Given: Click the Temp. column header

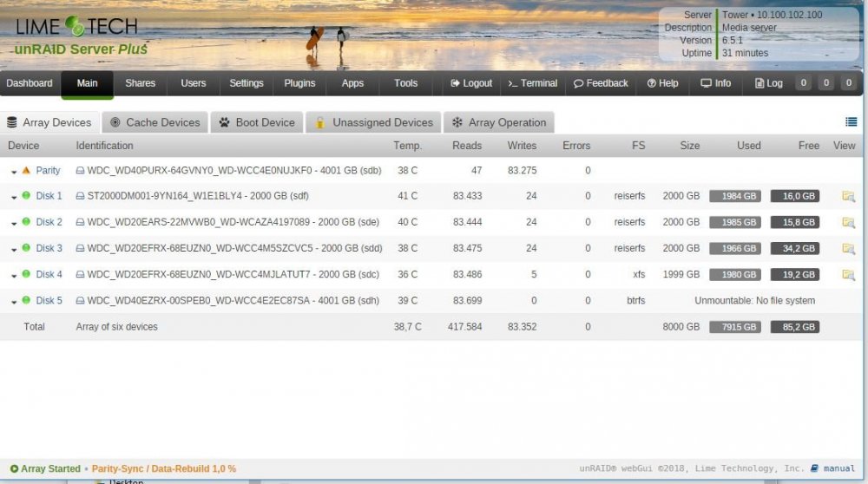Looking at the screenshot, I should coord(407,146).
